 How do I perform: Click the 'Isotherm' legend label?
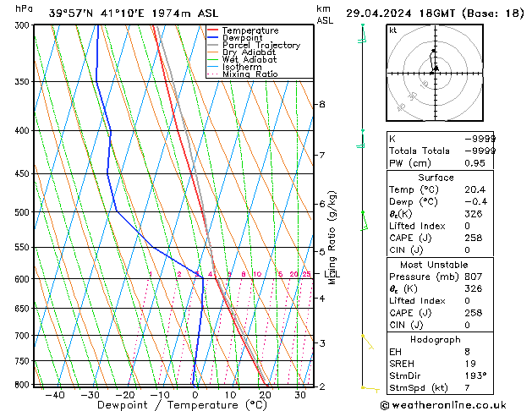[242, 67]
